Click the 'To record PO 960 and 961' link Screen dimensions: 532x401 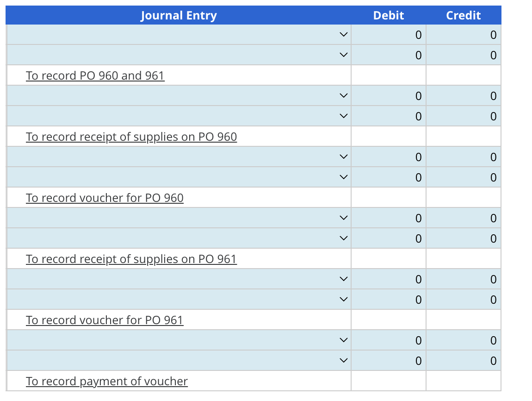[95, 75]
